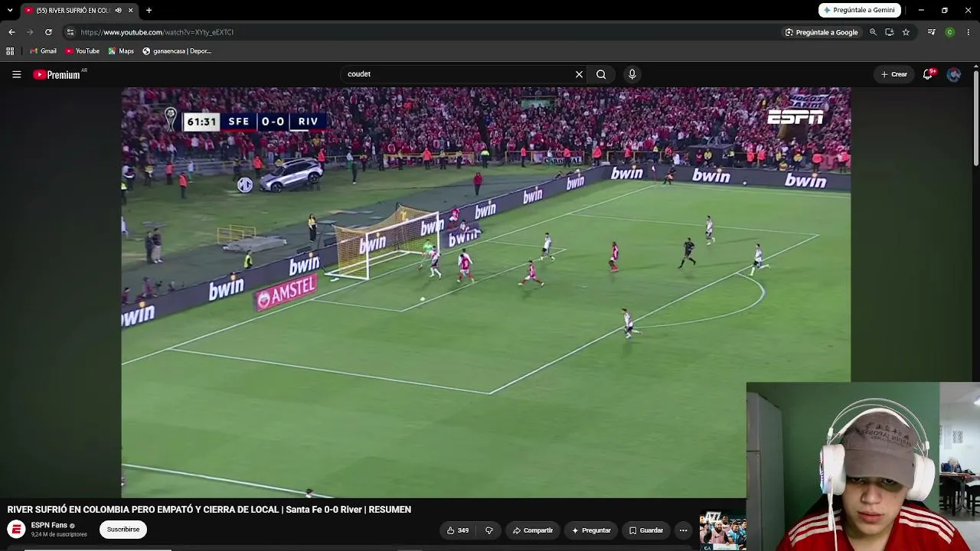Open a new browser tab
980x551 pixels.
pyautogui.click(x=149, y=10)
